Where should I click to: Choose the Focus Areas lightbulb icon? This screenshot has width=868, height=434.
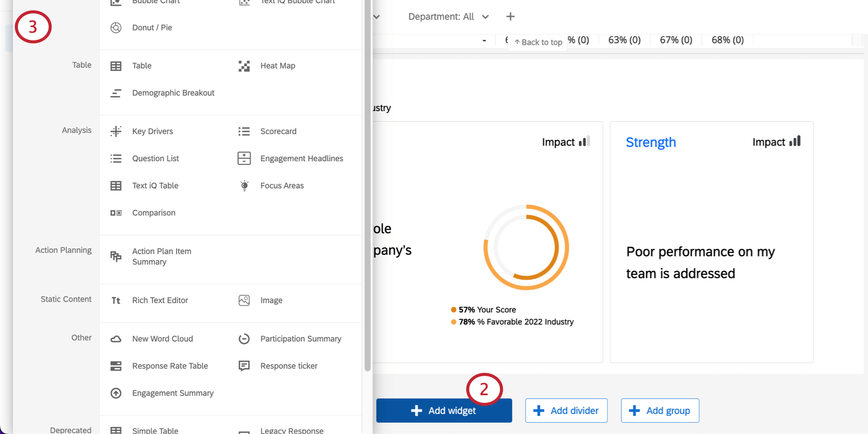click(244, 185)
